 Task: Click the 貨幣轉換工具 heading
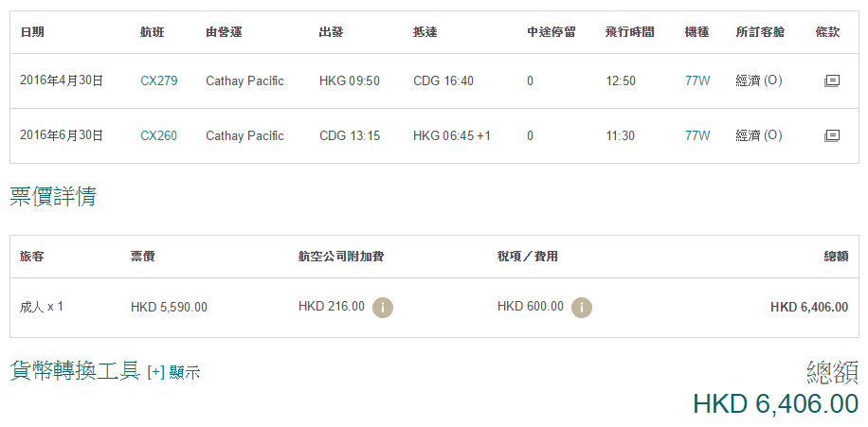tap(75, 371)
